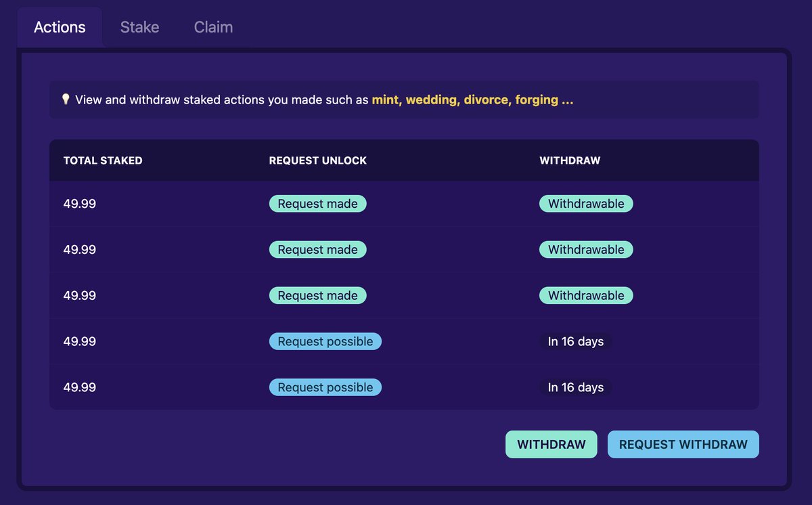
Task: Click first row's 'Withdrawable' badge
Action: (x=586, y=204)
